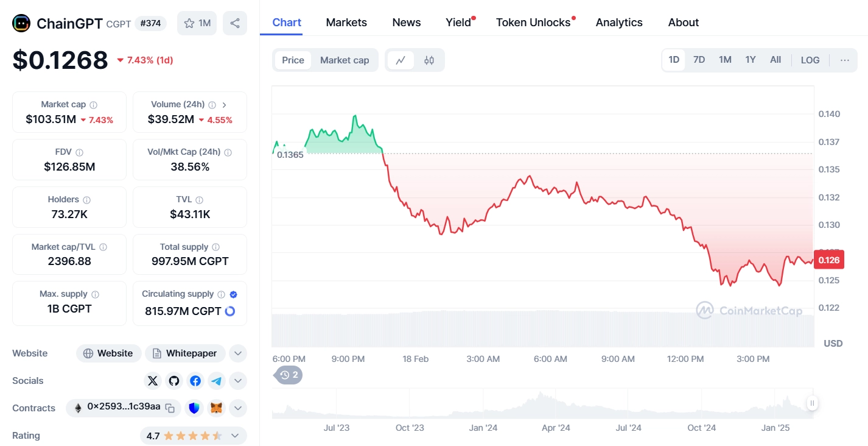Screen dimensions: 868x446
Task: Switch to candlestick chart view icon
Action: [429, 60]
